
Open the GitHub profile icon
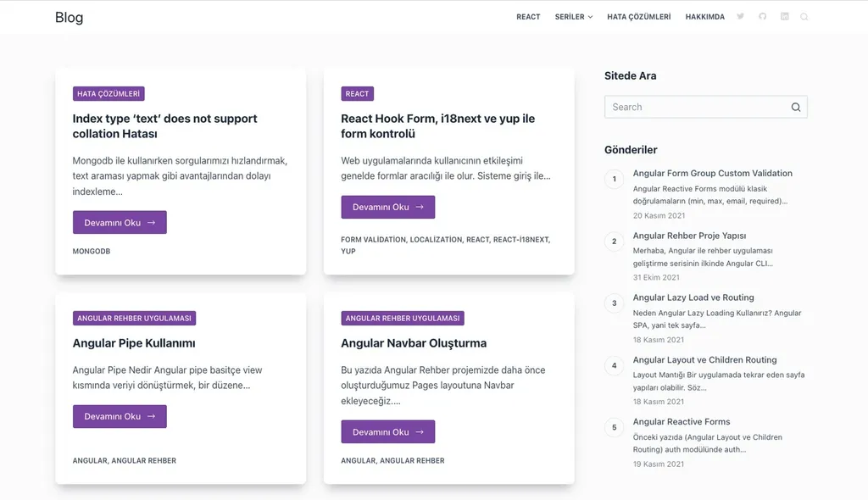762,17
